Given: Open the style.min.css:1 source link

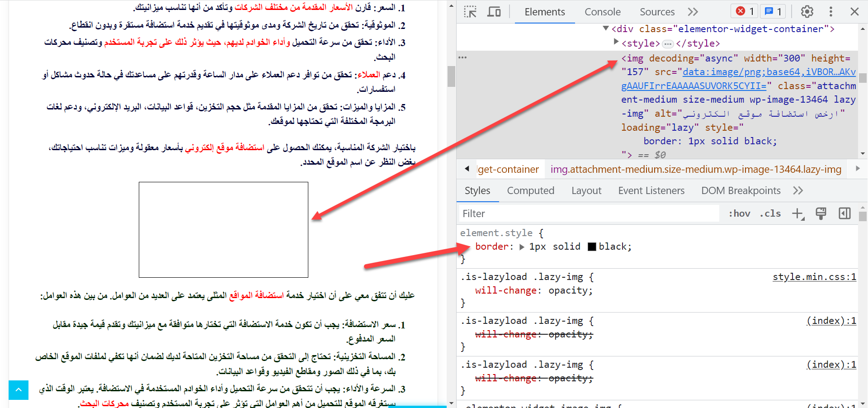Looking at the screenshot, I should click(814, 277).
